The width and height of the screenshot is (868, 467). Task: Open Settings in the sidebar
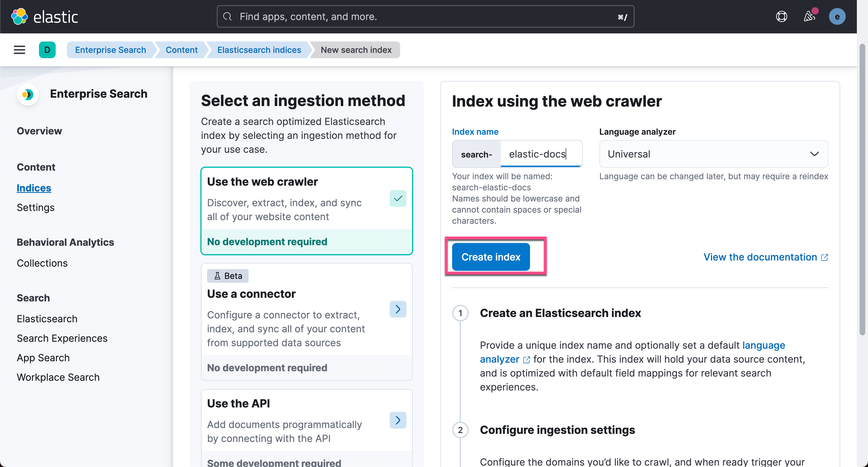click(36, 208)
